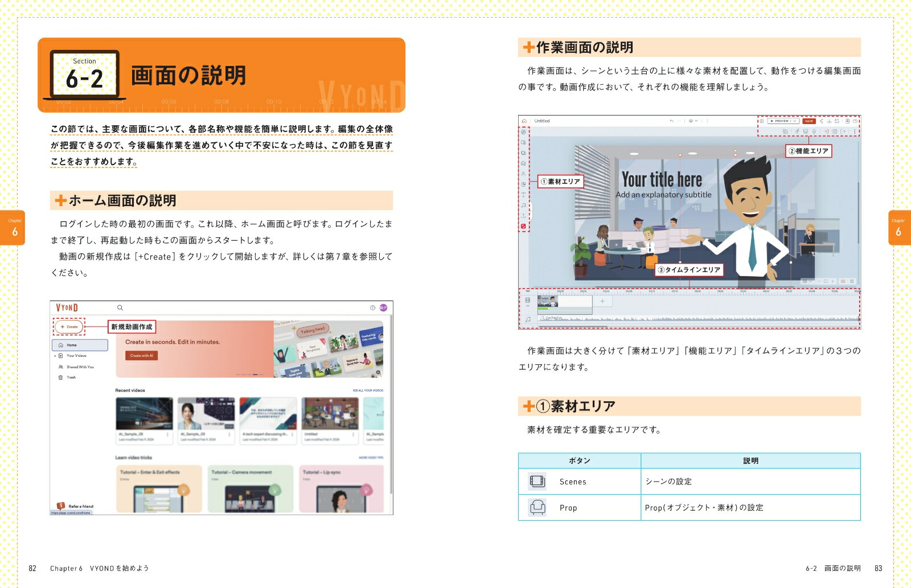Viewport: 911px width, 588px height.
Task: Click the action (running figure) icon
Action: click(x=797, y=131)
